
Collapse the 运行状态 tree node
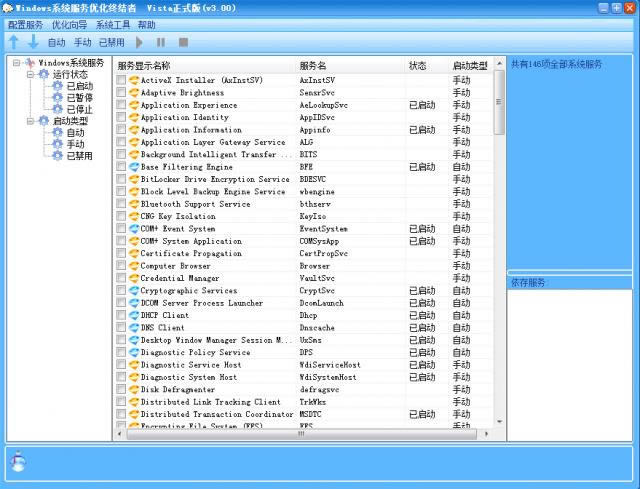[x=31, y=75]
